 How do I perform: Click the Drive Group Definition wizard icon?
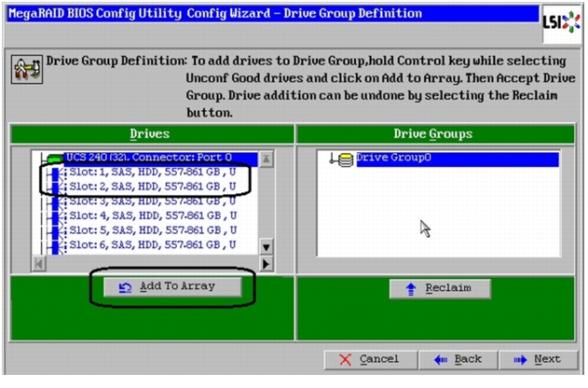[27, 69]
